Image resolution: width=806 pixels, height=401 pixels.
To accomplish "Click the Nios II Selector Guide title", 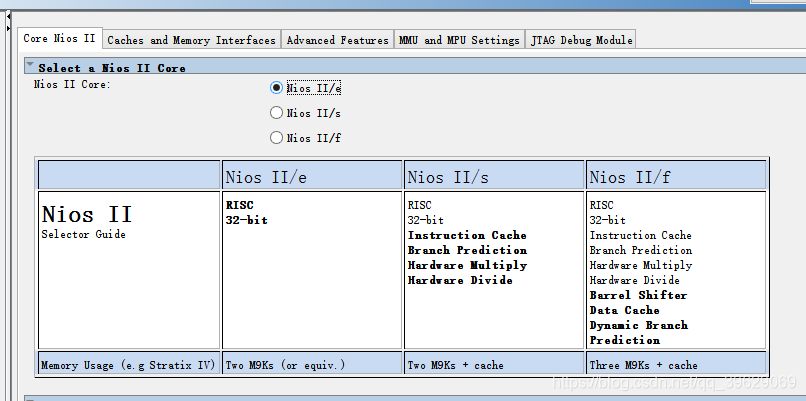I will [87, 221].
